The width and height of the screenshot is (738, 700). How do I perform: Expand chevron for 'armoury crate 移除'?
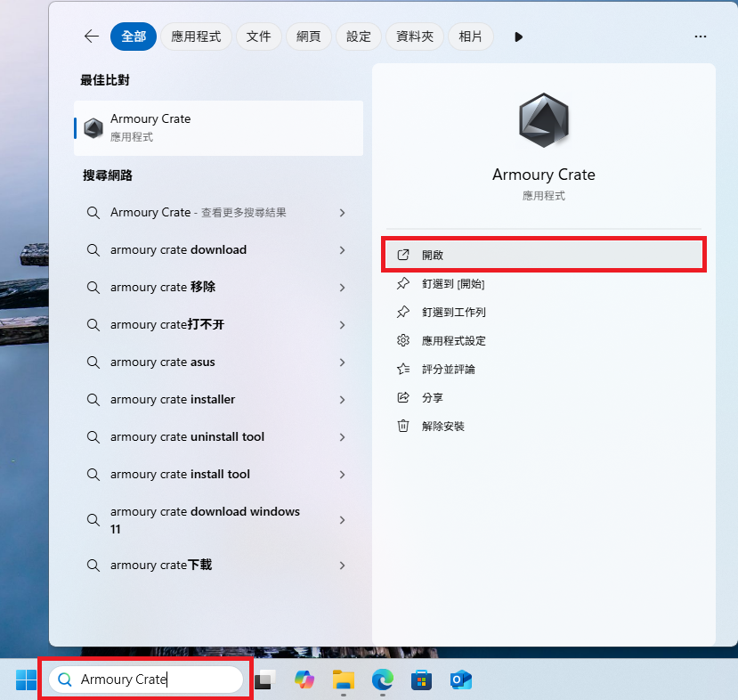click(342, 288)
